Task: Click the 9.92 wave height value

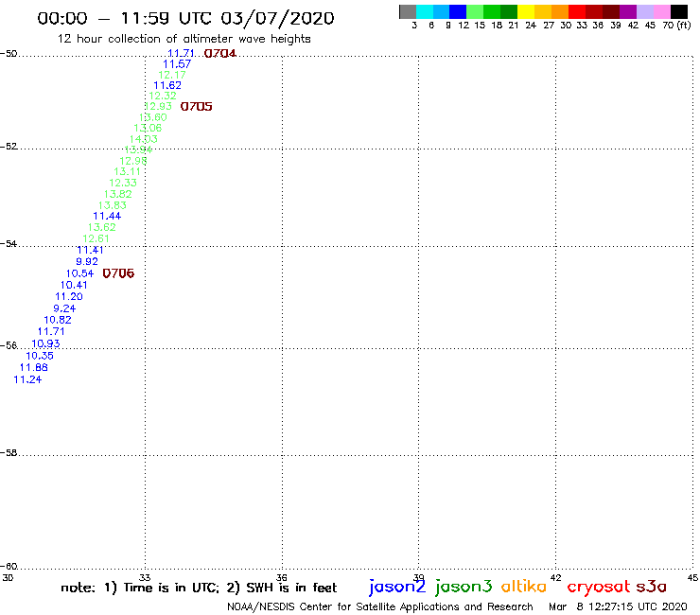Action: click(x=87, y=261)
